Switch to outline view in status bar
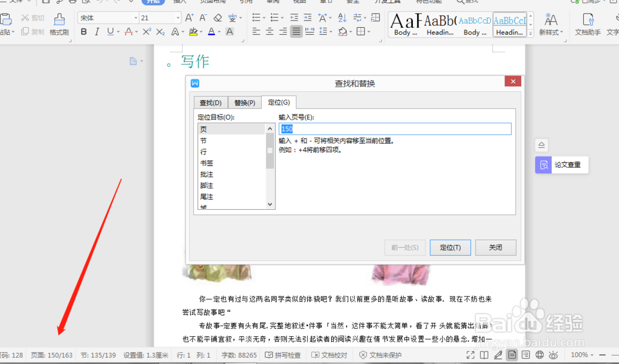Image resolution: width=619 pixels, height=364 pixels. (x=526, y=355)
